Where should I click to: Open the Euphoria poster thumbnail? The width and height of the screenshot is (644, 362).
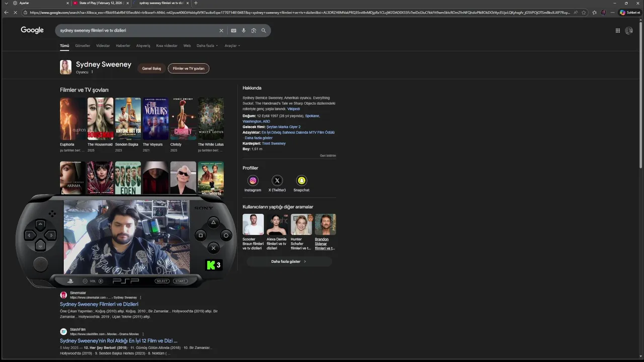point(72,119)
